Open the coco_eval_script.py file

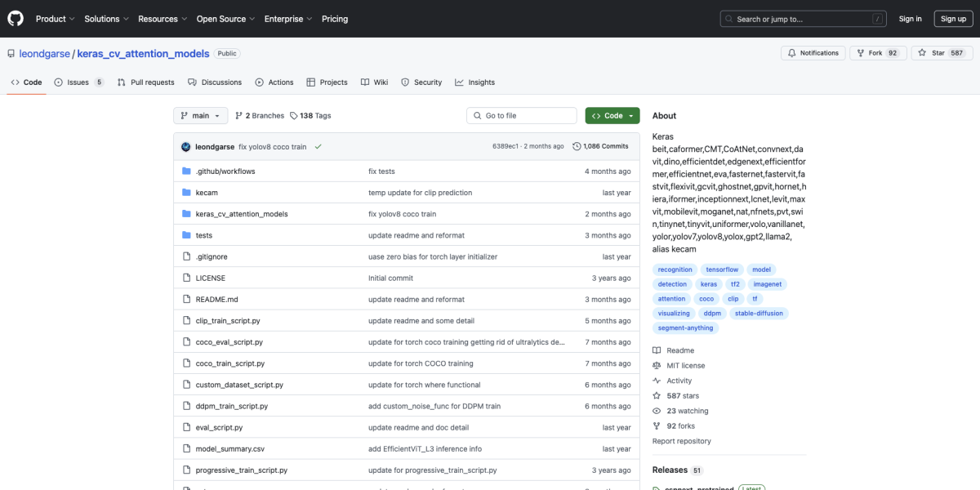coord(229,342)
